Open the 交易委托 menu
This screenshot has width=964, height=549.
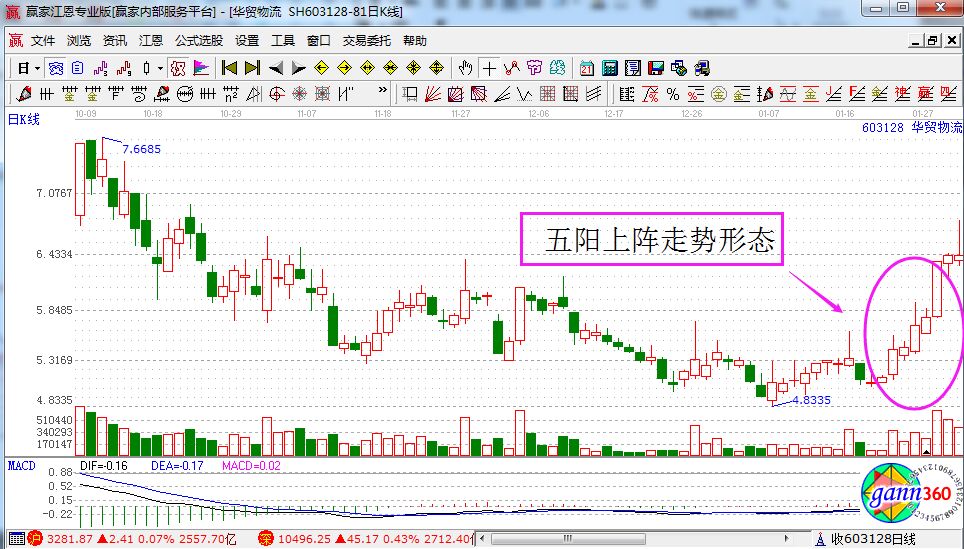(366, 41)
